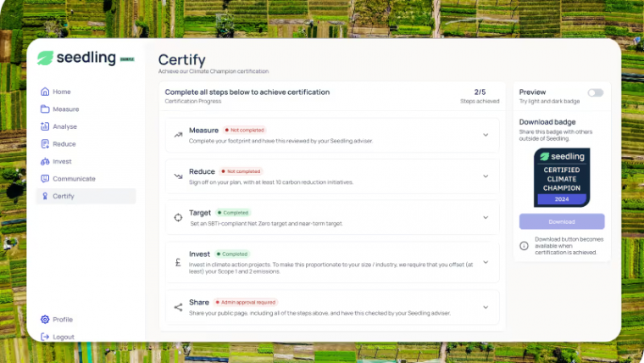The height and width of the screenshot is (363, 644).
Task: Click the Measure folder icon
Action: [x=45, y=109]
